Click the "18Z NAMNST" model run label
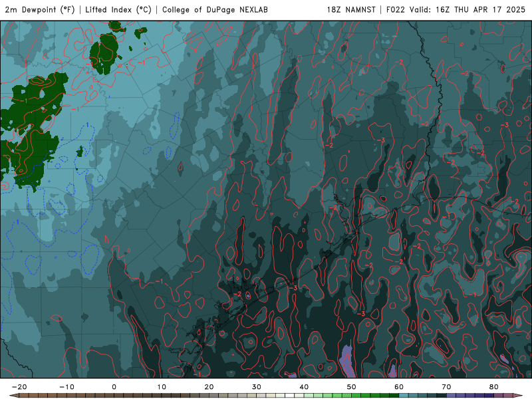532x399 pixels. click(x=351, y=10)
